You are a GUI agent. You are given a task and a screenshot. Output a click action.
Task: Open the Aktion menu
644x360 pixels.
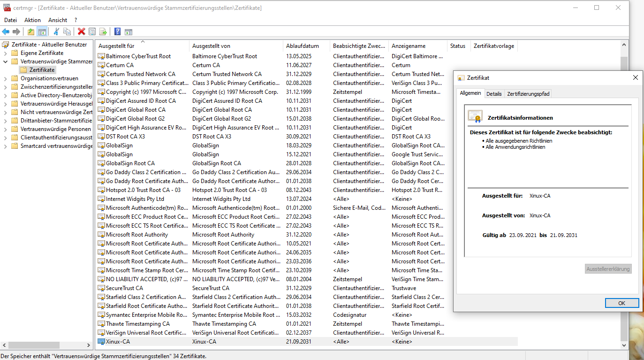[32, 20]
